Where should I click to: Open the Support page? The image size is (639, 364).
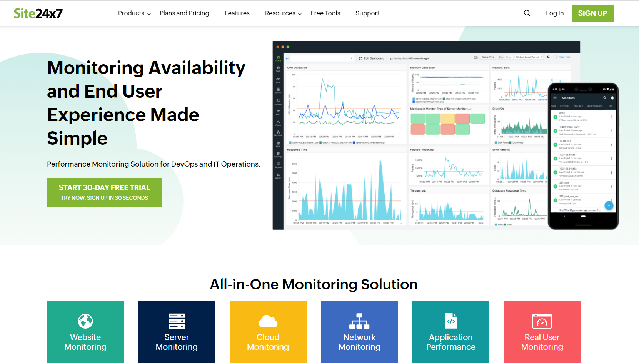[367, 13]
